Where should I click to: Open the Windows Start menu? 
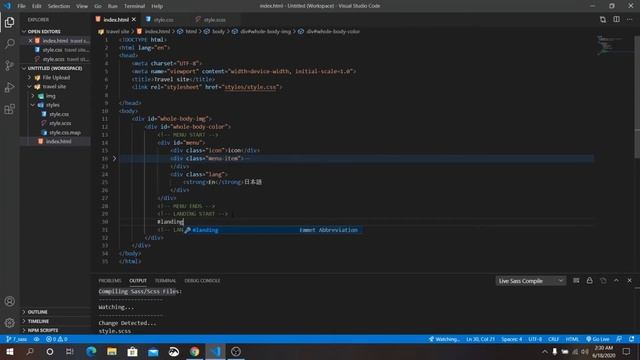click(10, 351)
